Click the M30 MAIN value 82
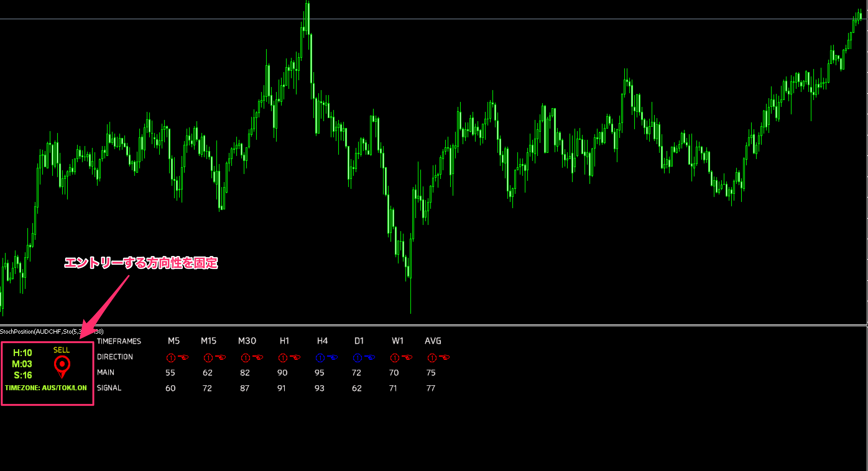This screenshot has height=471, width=868. pyautogui.click(x=245, y=373)
